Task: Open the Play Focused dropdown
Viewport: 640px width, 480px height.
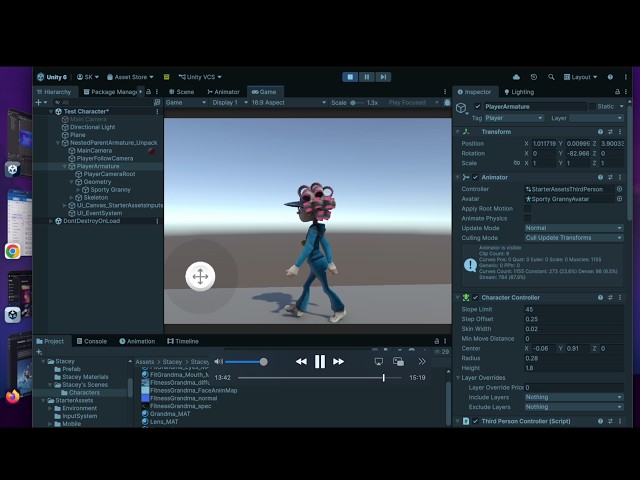Action: point(413,102)
